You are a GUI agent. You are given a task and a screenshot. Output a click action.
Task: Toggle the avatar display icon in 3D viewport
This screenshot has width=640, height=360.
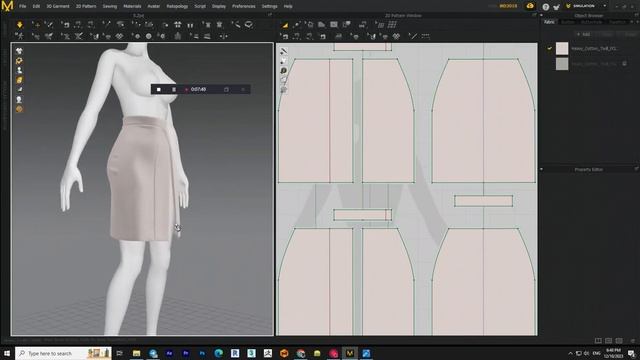click(19, 71)
